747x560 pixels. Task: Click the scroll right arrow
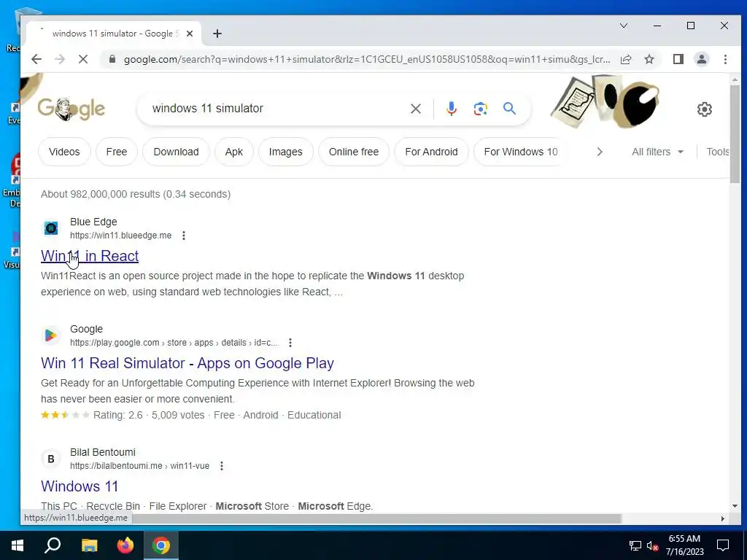pyautogui.click(x=723, y=518)
